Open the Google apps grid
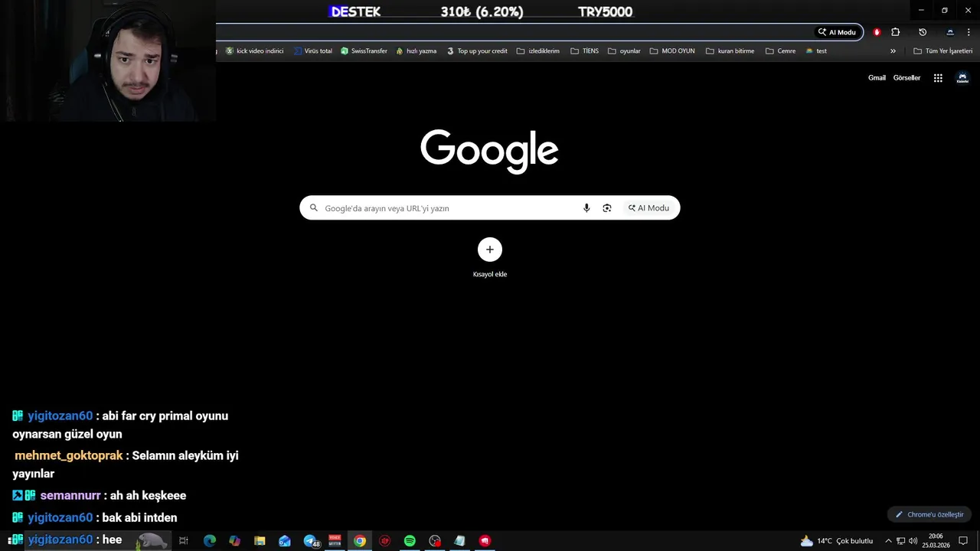The height and width of the screenshot is (551, 980). [938, 78]
